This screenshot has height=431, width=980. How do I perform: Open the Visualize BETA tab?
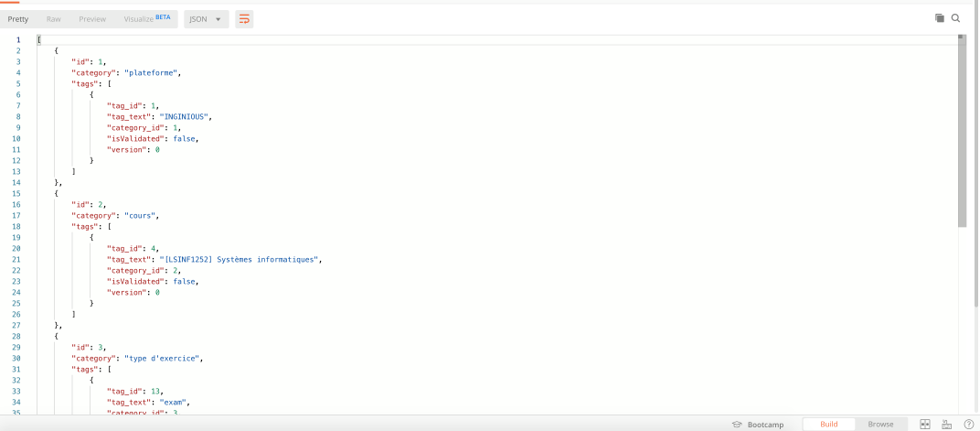coord(147,19)
